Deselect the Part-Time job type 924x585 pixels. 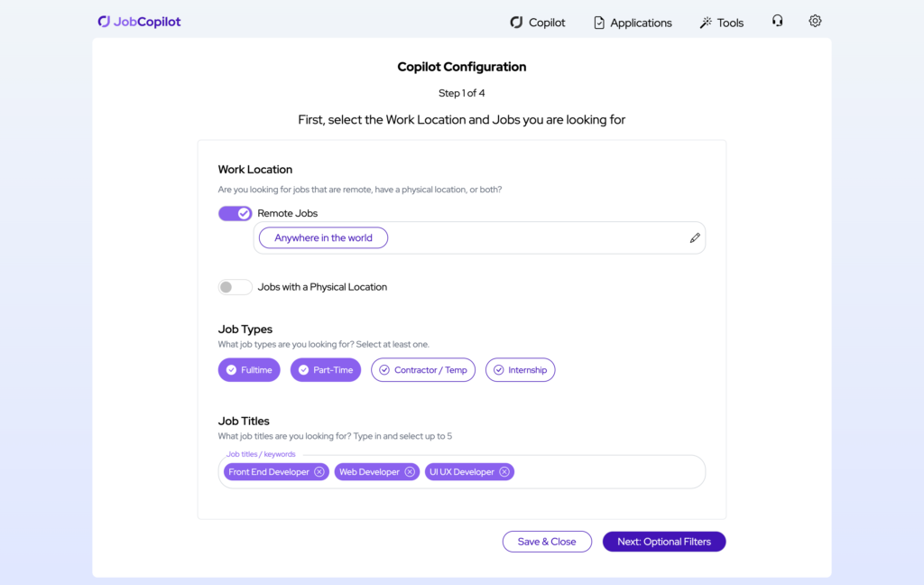326,370
